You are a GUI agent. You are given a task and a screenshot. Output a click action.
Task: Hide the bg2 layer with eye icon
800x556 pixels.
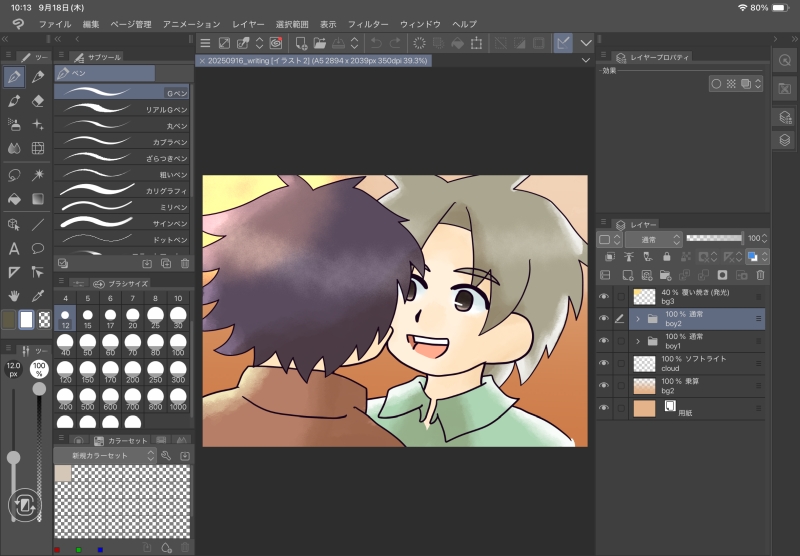coord(604,385)
